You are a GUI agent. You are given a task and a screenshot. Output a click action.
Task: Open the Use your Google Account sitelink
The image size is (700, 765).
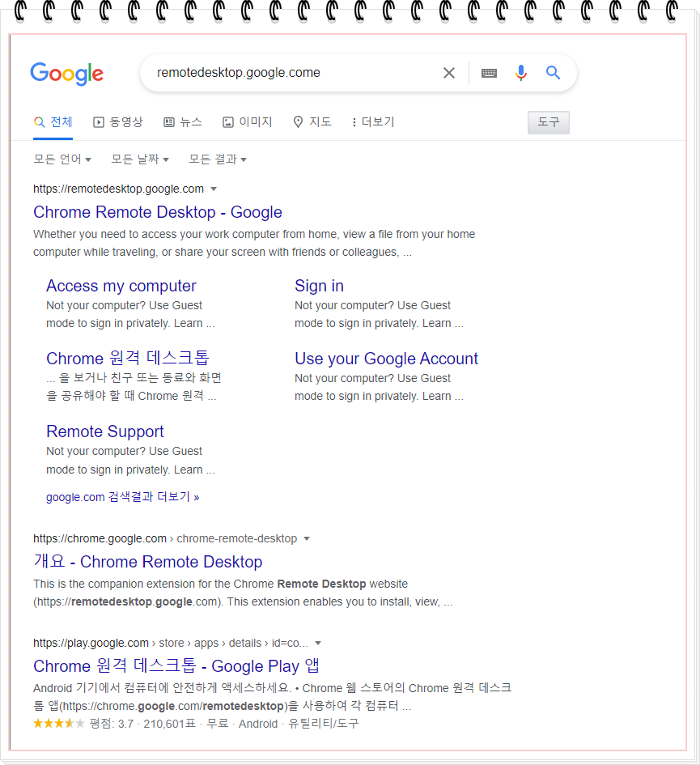pos(386,359)
